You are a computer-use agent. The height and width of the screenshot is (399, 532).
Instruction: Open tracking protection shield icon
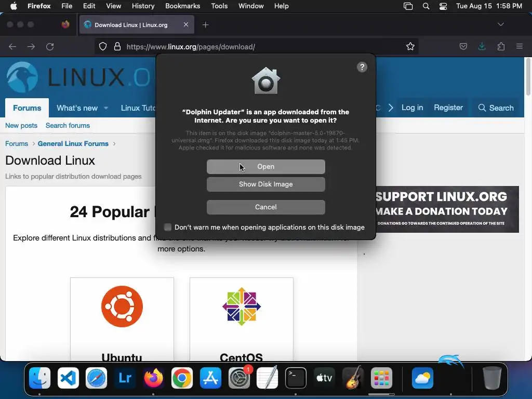[x=103, y=46]
